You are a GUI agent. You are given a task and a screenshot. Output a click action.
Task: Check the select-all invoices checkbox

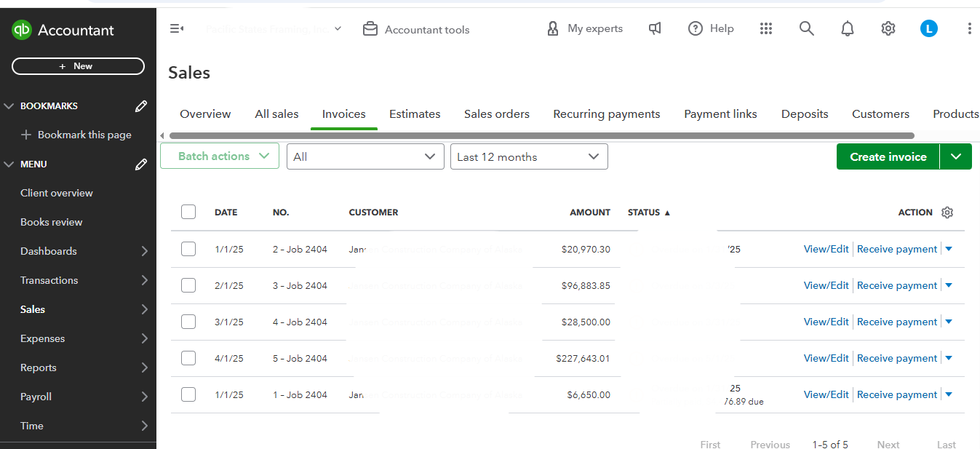(188, 212)
